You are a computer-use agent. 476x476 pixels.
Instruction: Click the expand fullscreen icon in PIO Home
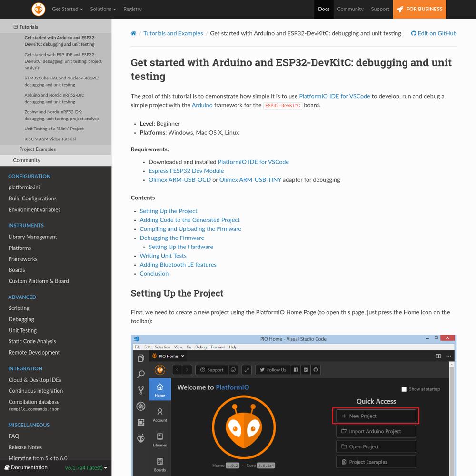point(247,370)
